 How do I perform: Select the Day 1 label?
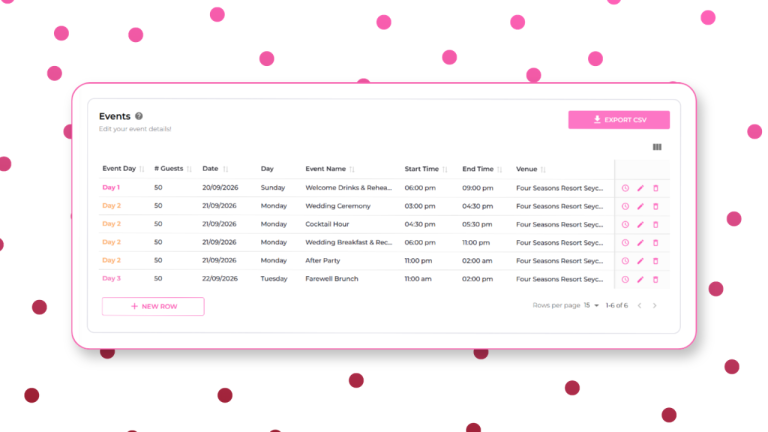tap(111, 187)
